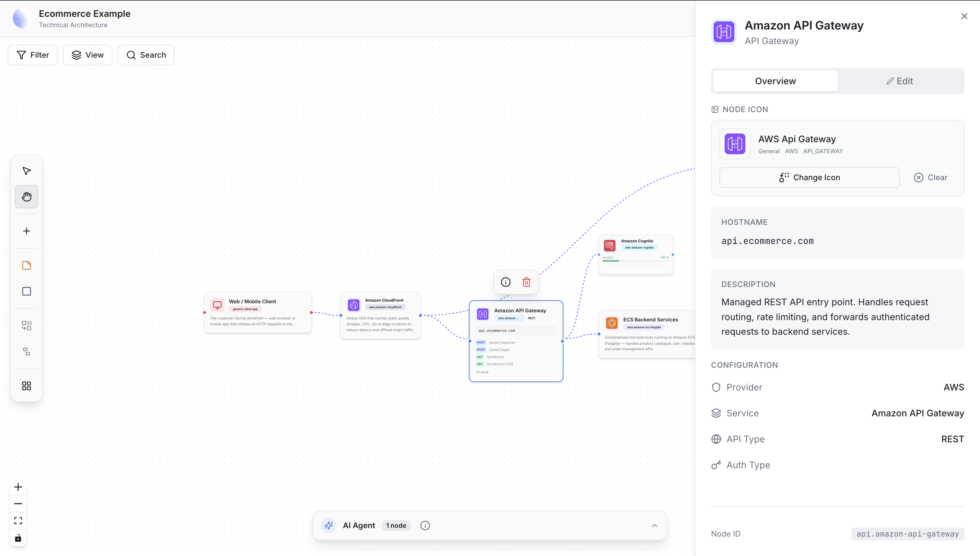The image size is (980, 556).
Task: Click the Ecommerce Example logo
Action: tap(21, 18)
